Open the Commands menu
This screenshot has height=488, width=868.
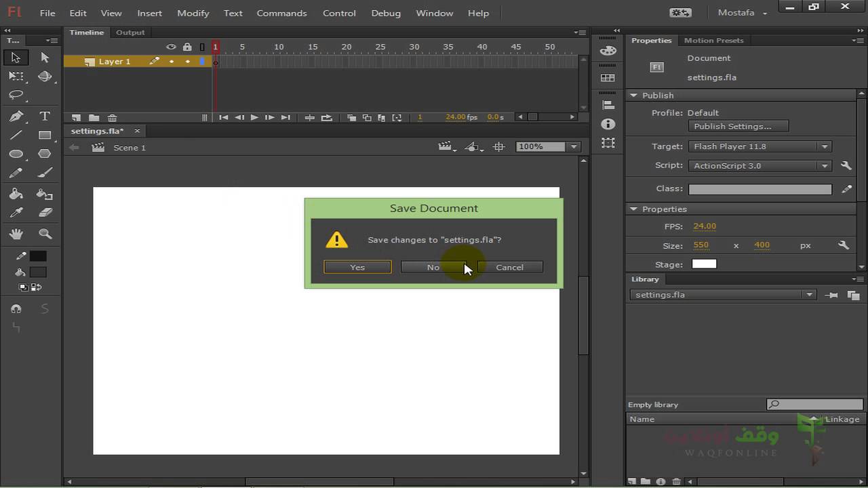[281, 13]
